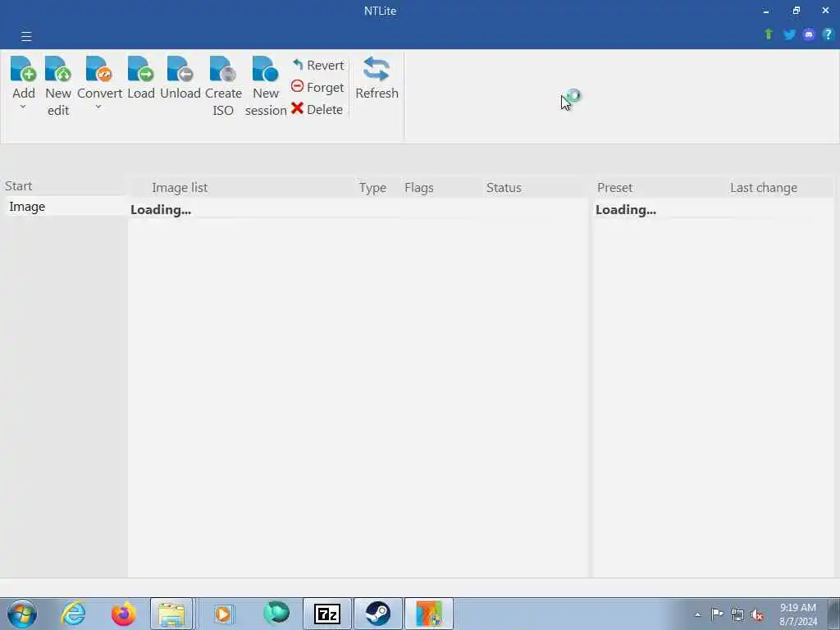This screenshot has height=630, width=840.
Task: Open 7-Zip from the taskbar
Action: [327, 614]
